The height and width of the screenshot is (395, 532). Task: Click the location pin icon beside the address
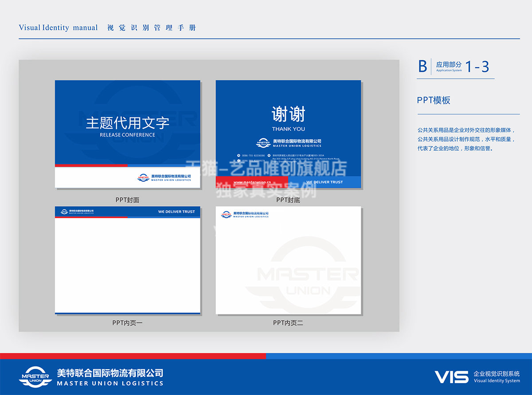click(269, 156)
